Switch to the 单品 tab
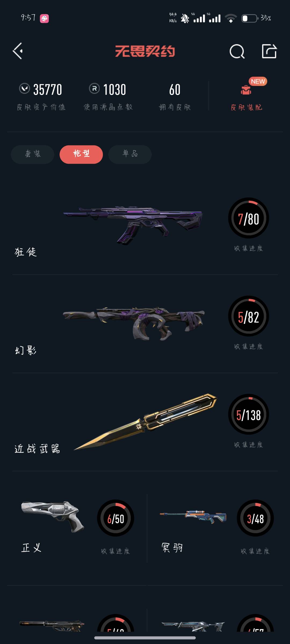Image resolution: width=290 pixels, height=644 pixels. (x=130, y=154)
